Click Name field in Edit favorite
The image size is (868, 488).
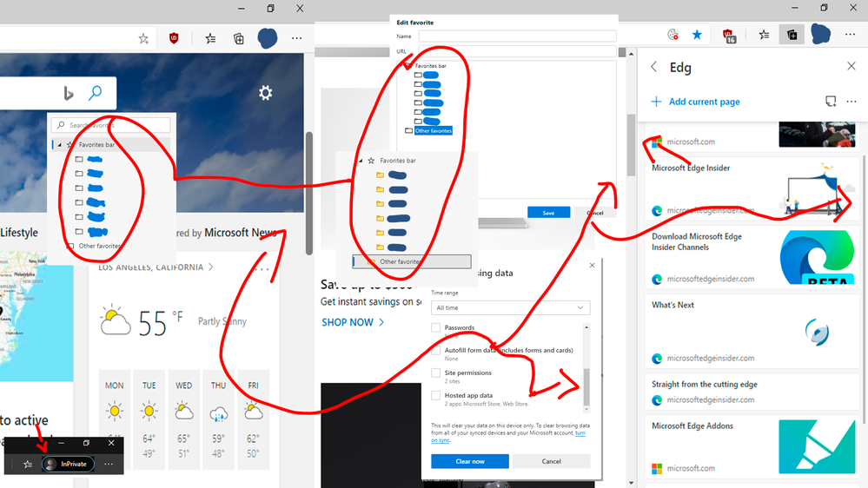coord(517,36)
